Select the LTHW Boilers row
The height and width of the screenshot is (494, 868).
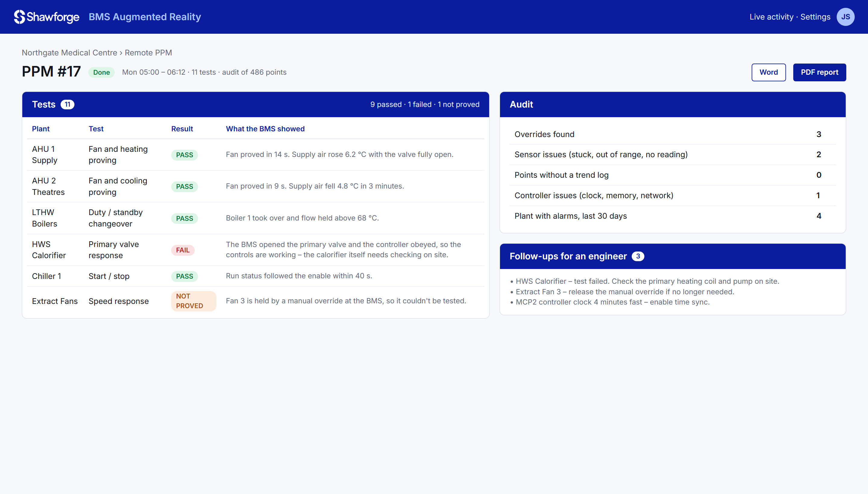click(256, 218)
